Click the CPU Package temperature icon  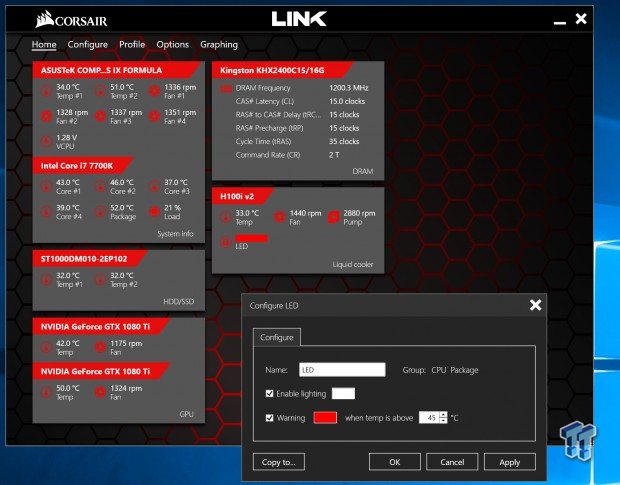[100, 212]
